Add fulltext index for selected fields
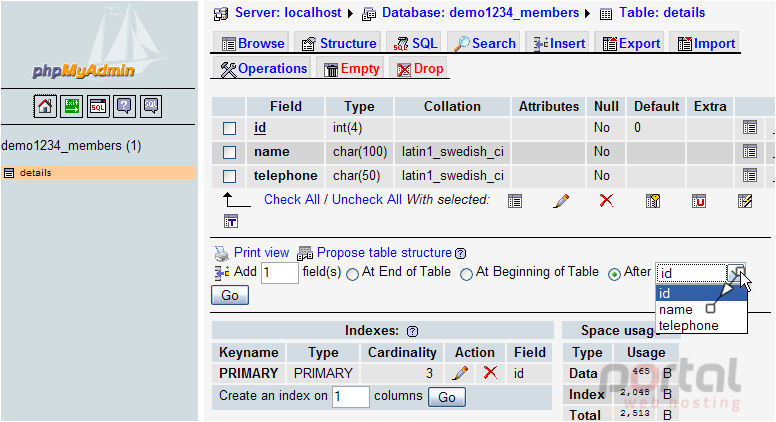This screenshot has height=422, width=776. click(231, 221)
